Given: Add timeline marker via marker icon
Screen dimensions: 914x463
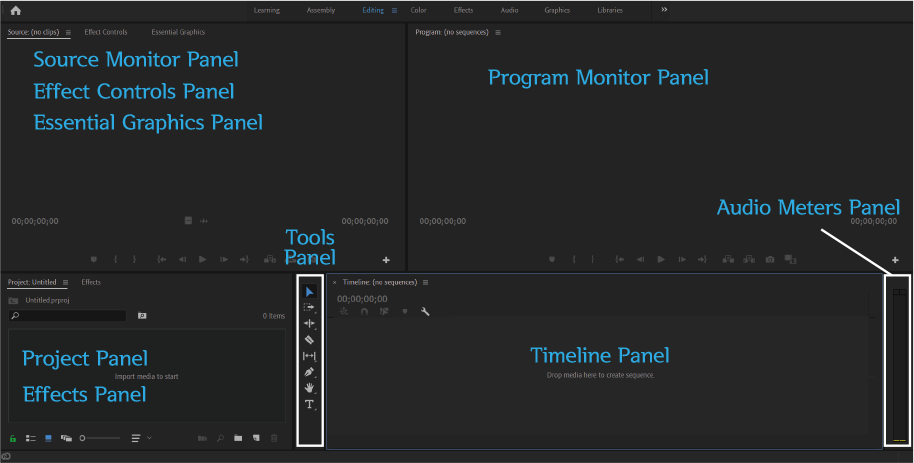Looking at the screenshot, I should [405, 311].
